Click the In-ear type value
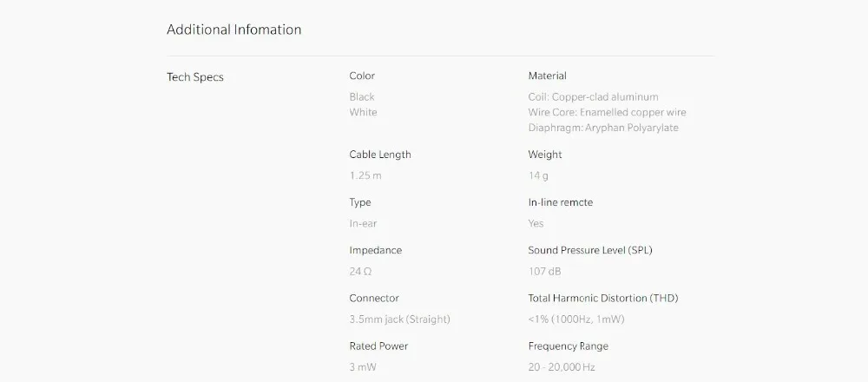 tap(363, 223)
